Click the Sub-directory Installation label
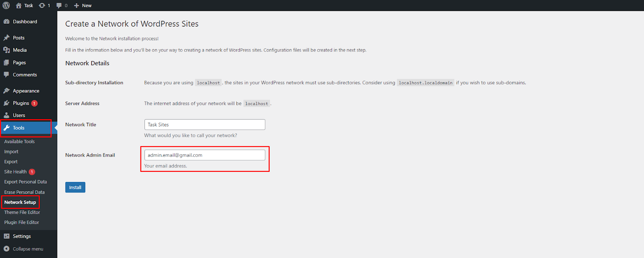 pyautogui.click(x=94, y=83)
